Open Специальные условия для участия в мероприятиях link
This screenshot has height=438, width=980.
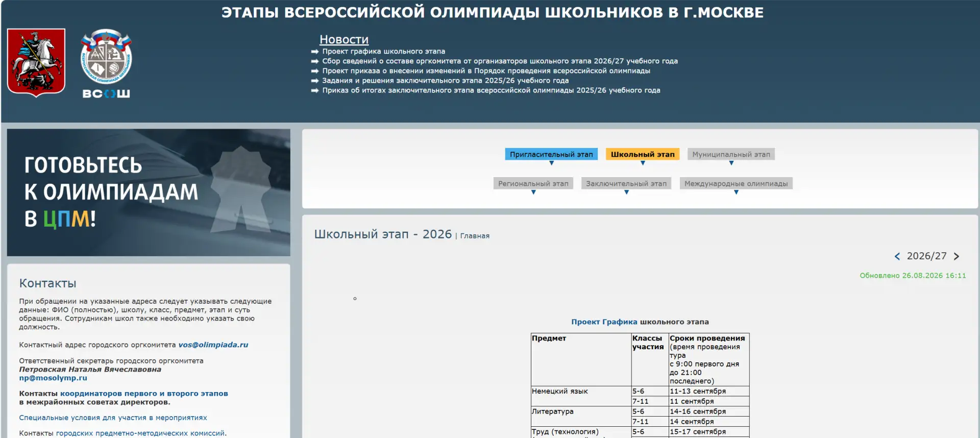[x=113, y=418]
